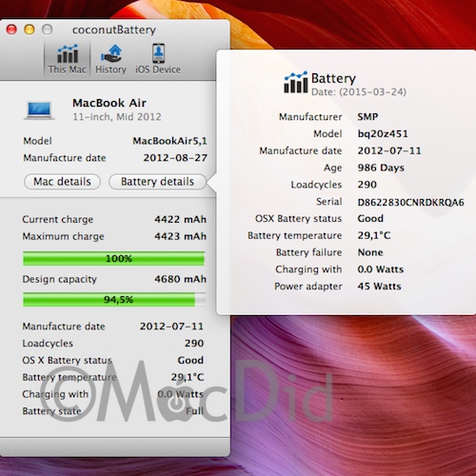Close the coconutBattery window with red button
The image size is (476, 476).
(11, 30)
